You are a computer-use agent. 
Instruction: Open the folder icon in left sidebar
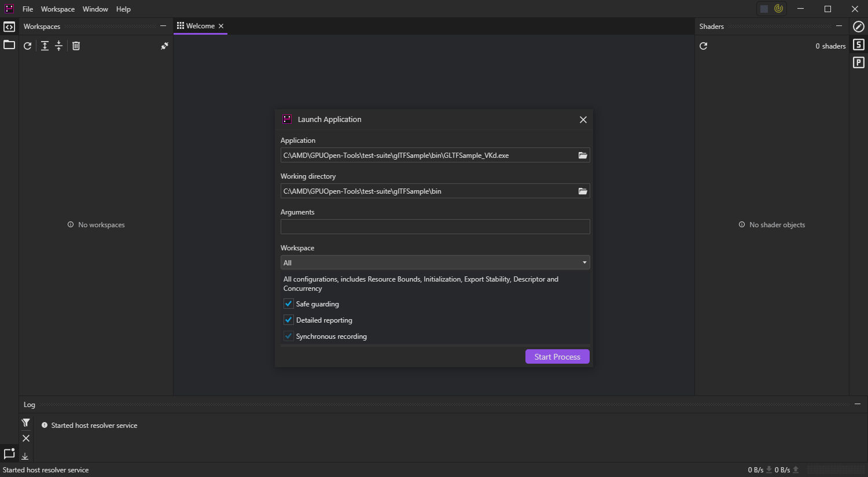pos(9,46)
